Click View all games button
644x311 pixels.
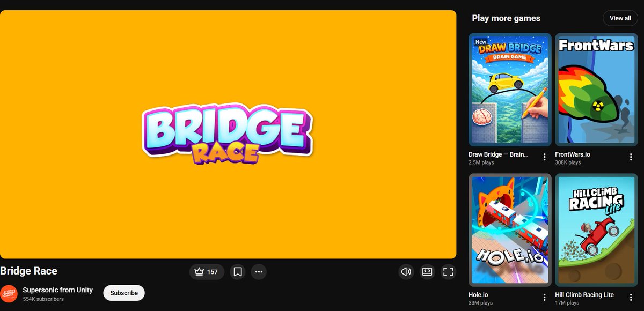pos(620,18)
